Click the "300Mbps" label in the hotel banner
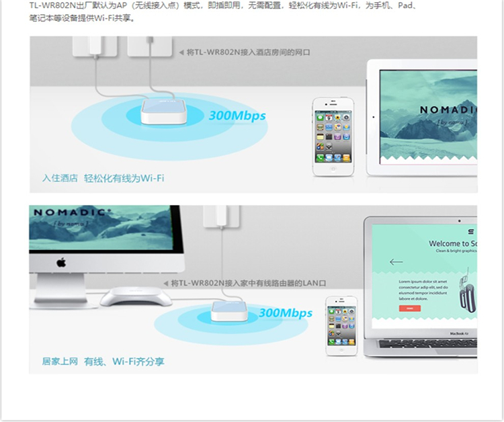The height and width of the screenshot is (422, 504). click(x=237, y=116)
